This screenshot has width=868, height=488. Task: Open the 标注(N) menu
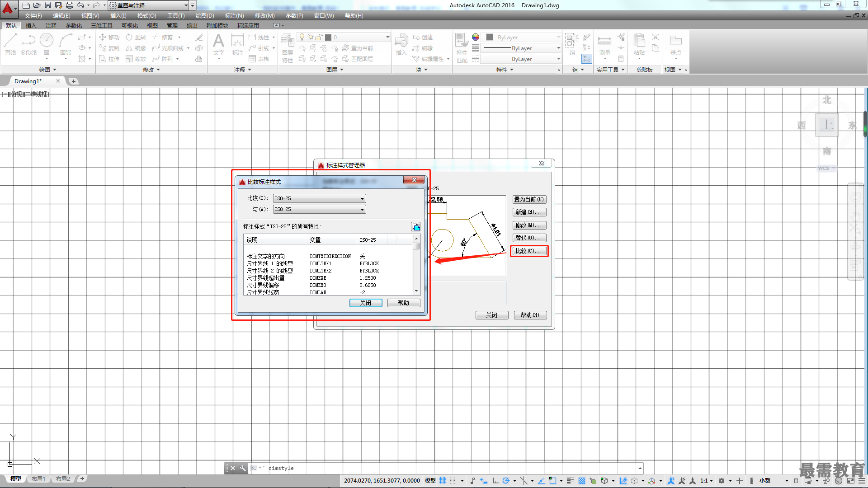[x=235, y=16]
